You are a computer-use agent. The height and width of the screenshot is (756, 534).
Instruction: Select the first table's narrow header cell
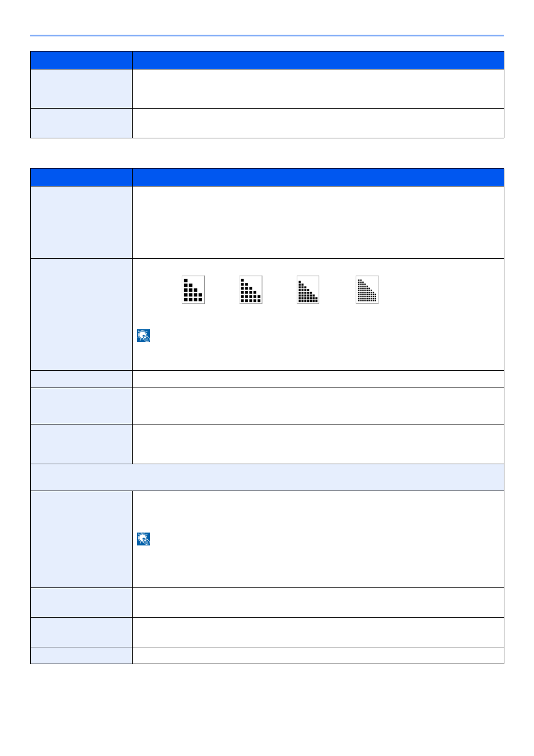click(81, 60)
